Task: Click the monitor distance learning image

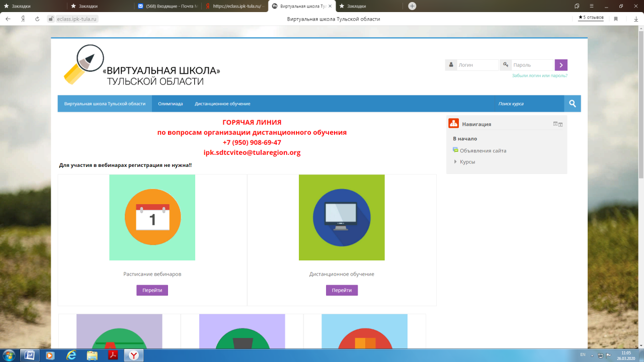Action: (x=342, y=217)
